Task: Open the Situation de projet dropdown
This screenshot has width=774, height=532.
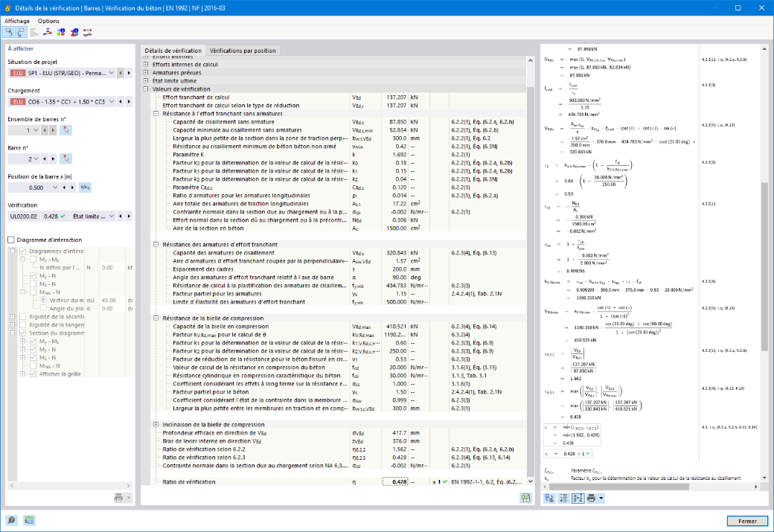Action: point(112,73)
